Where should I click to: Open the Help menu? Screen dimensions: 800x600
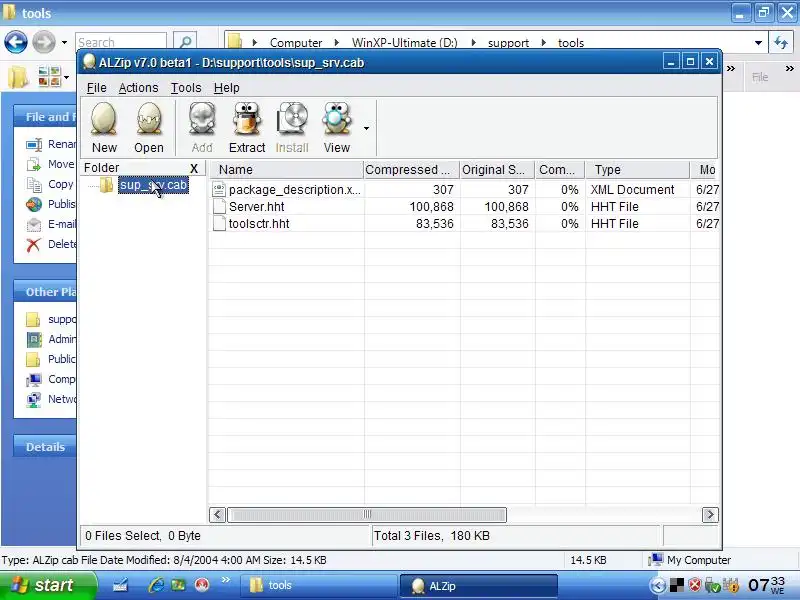pyautogui.click(x=227, y=88)
